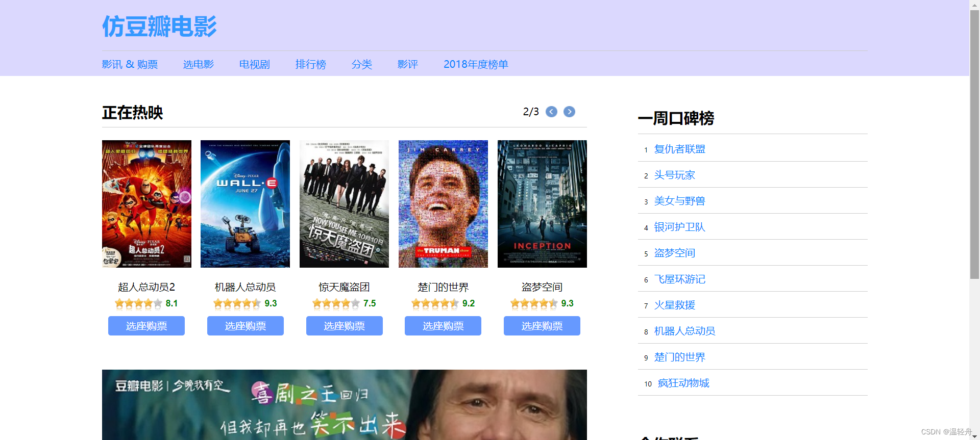This screenshot has width=980, height=440.
Task: Open 疯狂动物城 in weekly ranking
Action: point(684,383)
